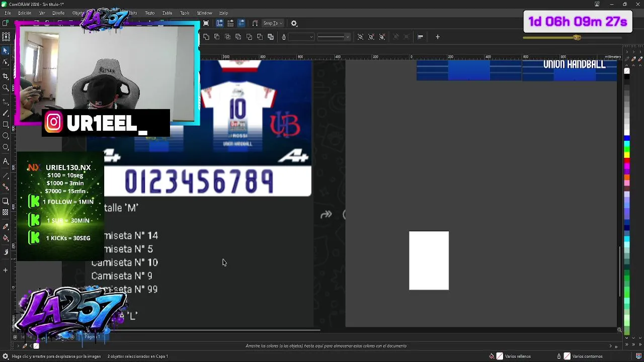The image size is (644, 362).
Task: Pick the yellow swatch in the palette
Action: (627, 154)
